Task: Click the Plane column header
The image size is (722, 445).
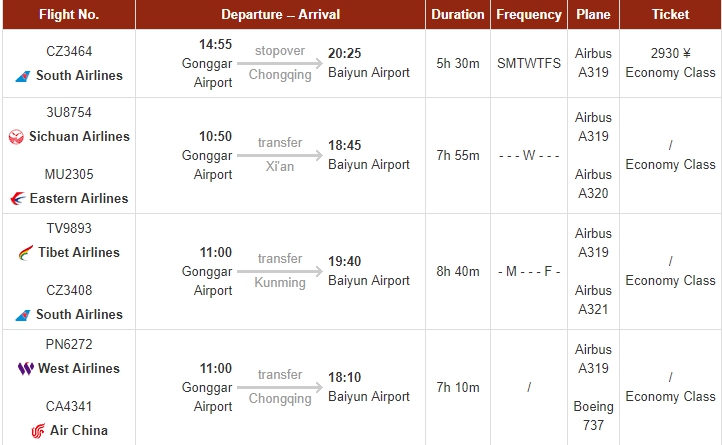Action: click(x=594, y=15)
